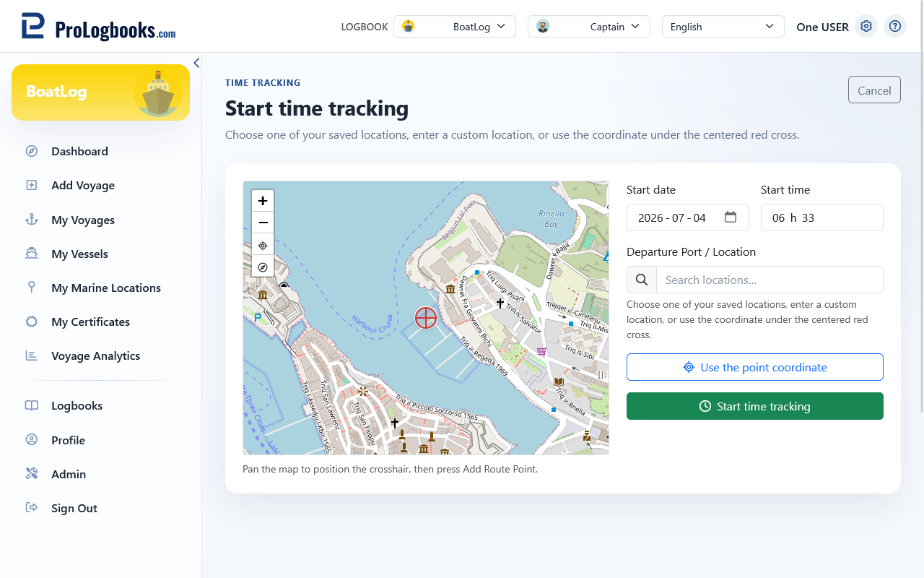Click the map locate-me target button

[263, 245]
